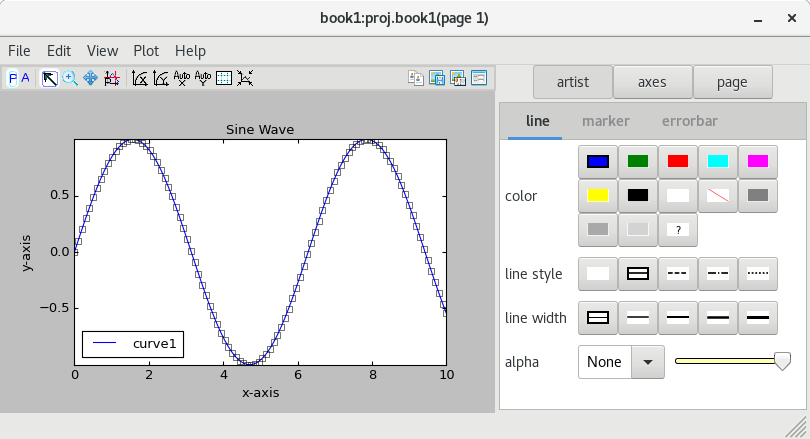This screenshot has width=810, height=439.
Task: Select the 3D cursor tool with red crosshair
Action: coord(112,79)
